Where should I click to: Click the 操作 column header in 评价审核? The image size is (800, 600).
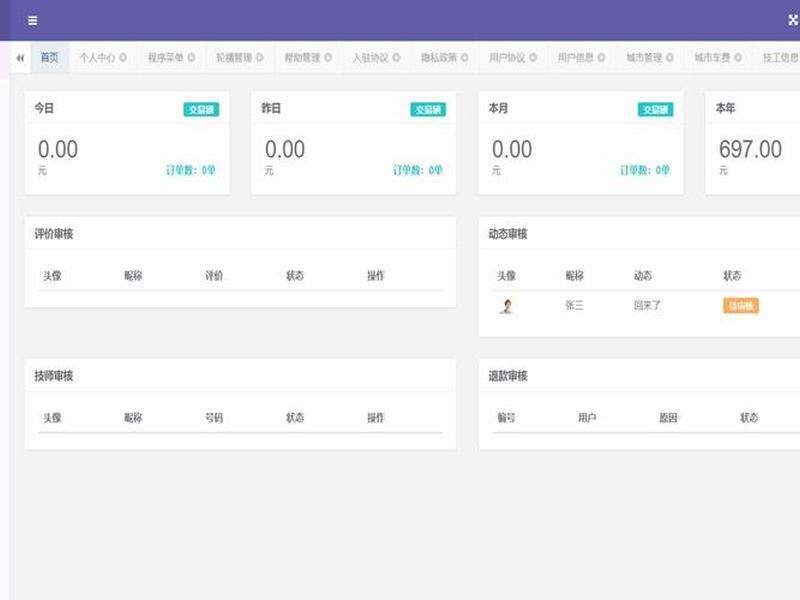(376, 276)
